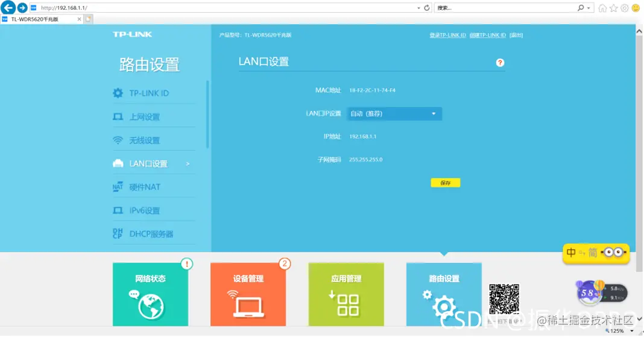Open help via red question mark
Viewport: 644px width, 337px height.
click(x=500, y=63)
